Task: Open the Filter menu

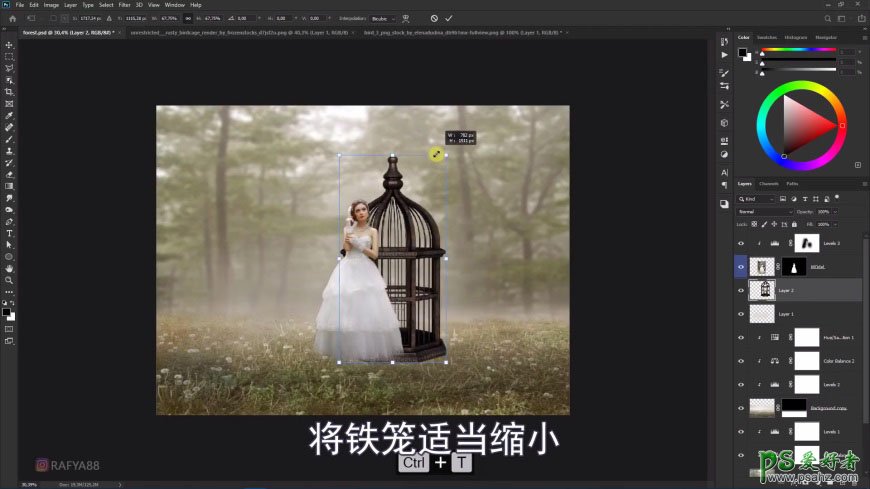Action: click(x=124, y=5)
